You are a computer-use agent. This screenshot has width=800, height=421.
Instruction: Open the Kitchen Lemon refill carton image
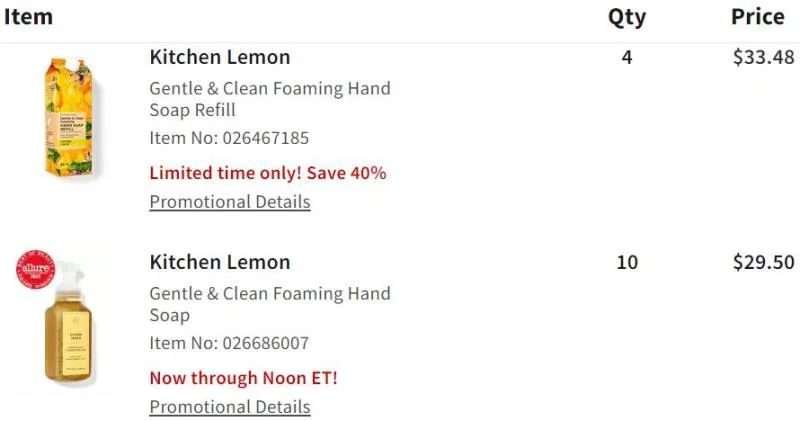pos(70,117)
